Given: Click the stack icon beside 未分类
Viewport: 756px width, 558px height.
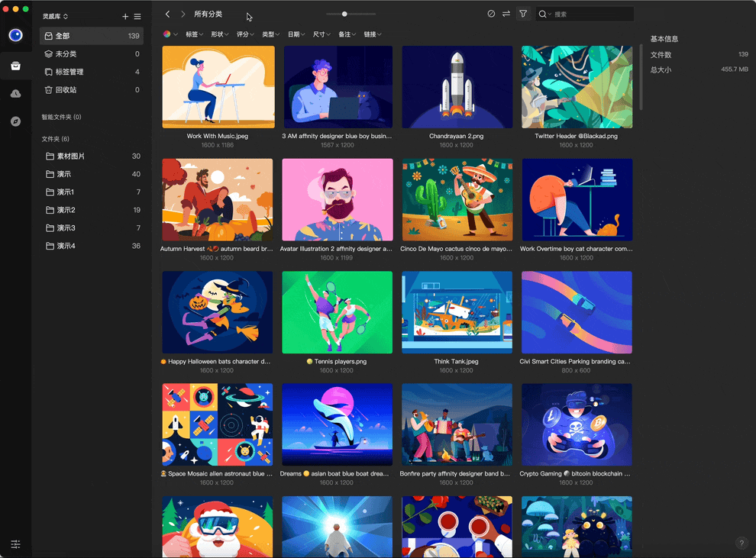Looking at the screenshot, I should pyautogui.click(x=48, y=54).
